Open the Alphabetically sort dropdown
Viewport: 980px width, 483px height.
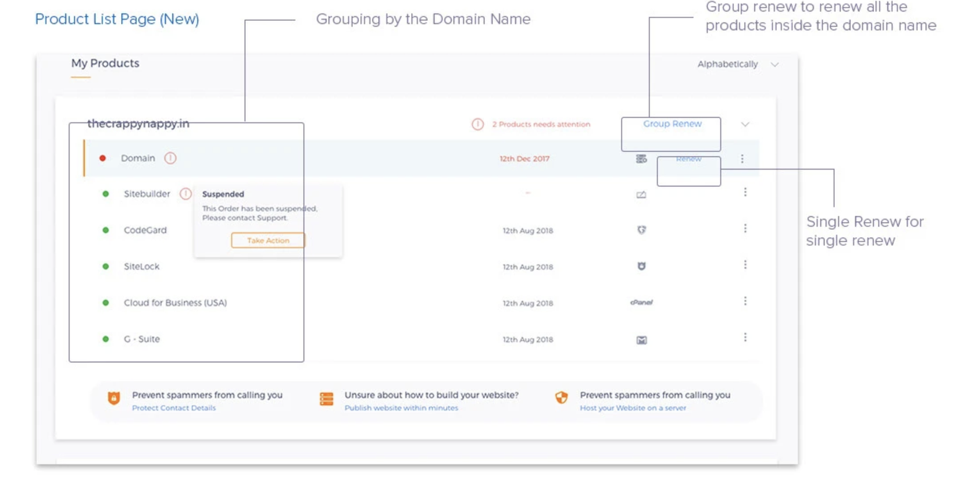pyautogui.click(x=738, y=64)
